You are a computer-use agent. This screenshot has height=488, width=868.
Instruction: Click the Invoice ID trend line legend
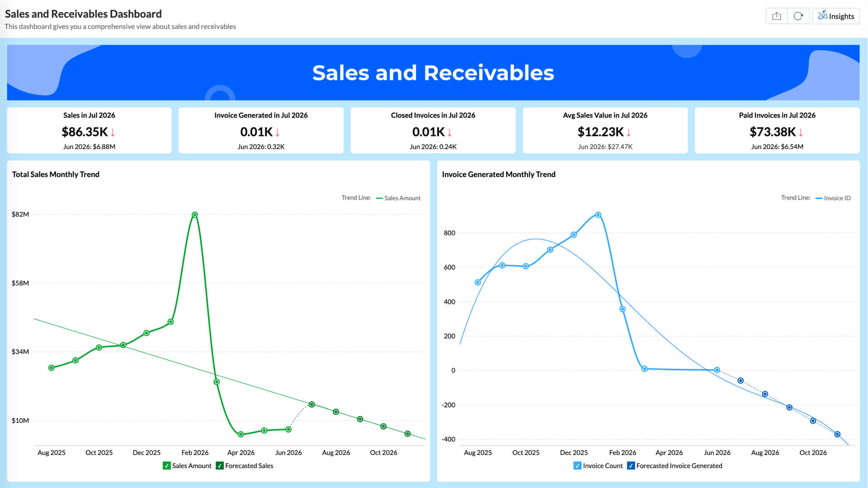tap(833, 198)
